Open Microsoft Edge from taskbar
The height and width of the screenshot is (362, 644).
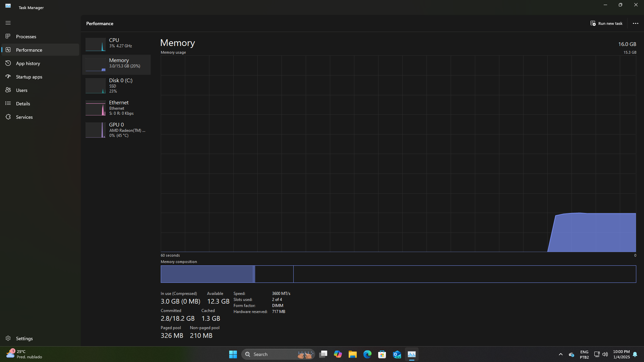[367, 354]
